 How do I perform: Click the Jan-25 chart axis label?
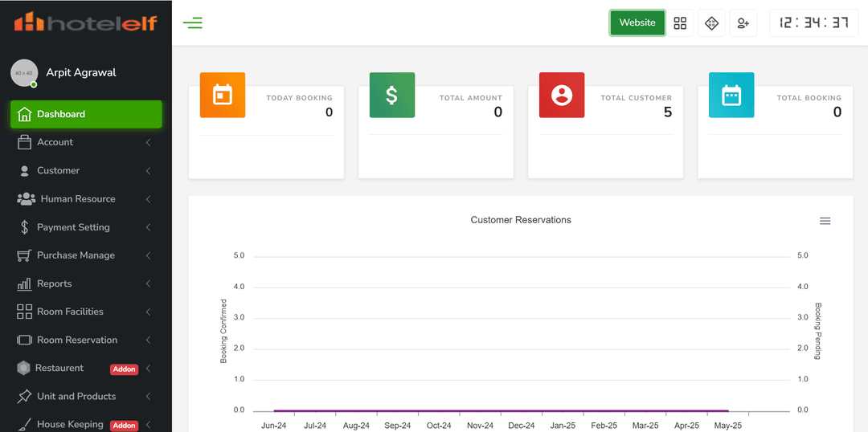click(563, 426)
